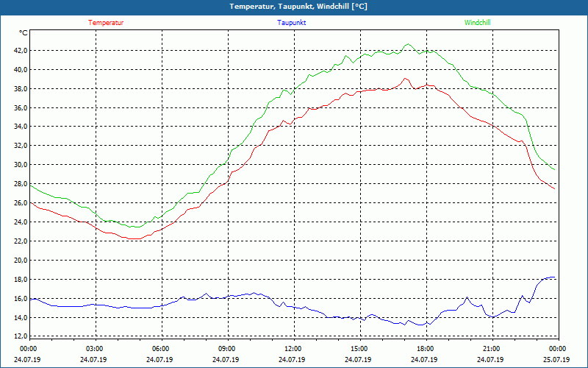Select the 16,0 y-axis value
588x368 pixels.
point(20,299)
